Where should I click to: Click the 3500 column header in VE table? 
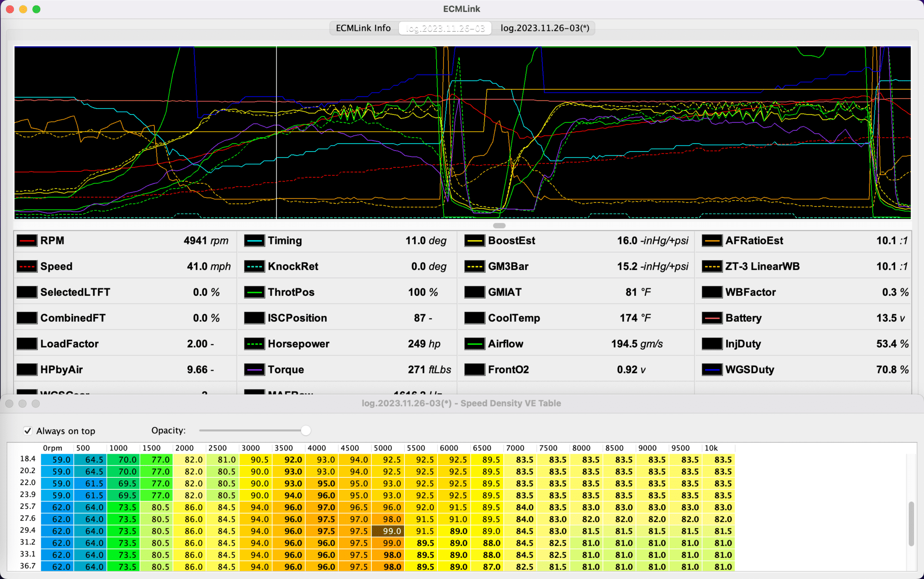pos(283,448)
